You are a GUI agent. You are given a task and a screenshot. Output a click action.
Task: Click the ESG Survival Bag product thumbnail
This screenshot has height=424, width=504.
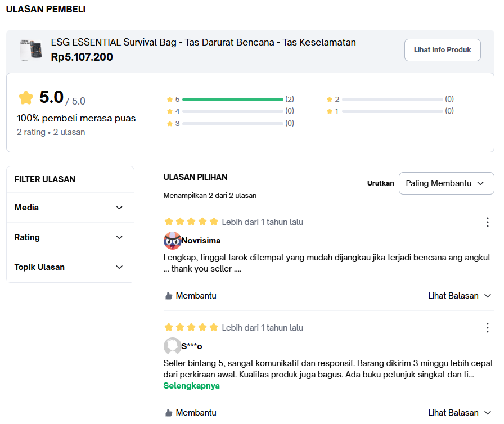click(x=31, y=50)
